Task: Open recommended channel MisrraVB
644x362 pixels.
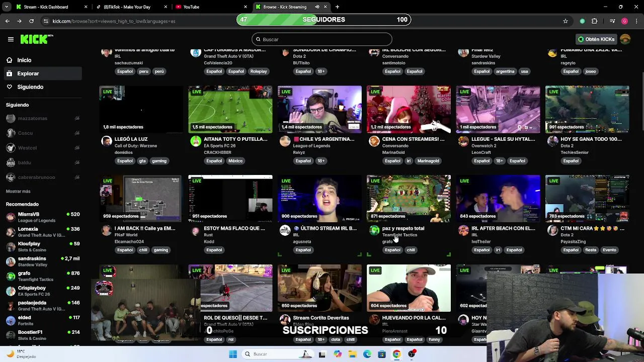Action: click(x=43, y=217)
